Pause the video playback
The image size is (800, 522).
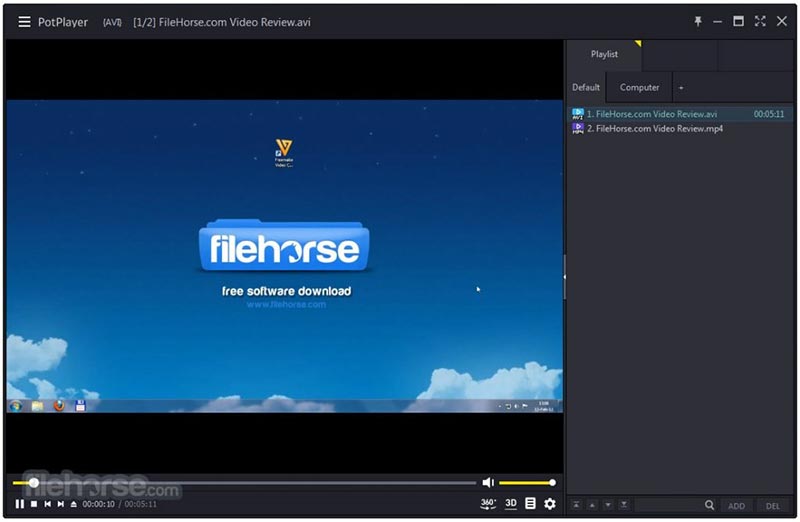19,504
